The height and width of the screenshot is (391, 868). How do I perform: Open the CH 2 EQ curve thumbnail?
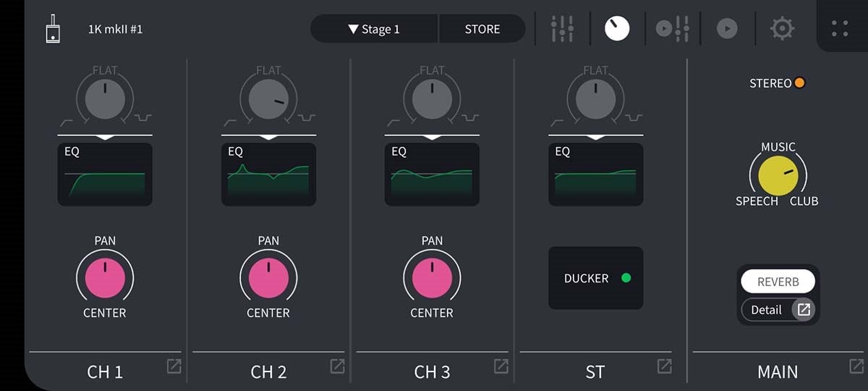click(x=268, y=175)
